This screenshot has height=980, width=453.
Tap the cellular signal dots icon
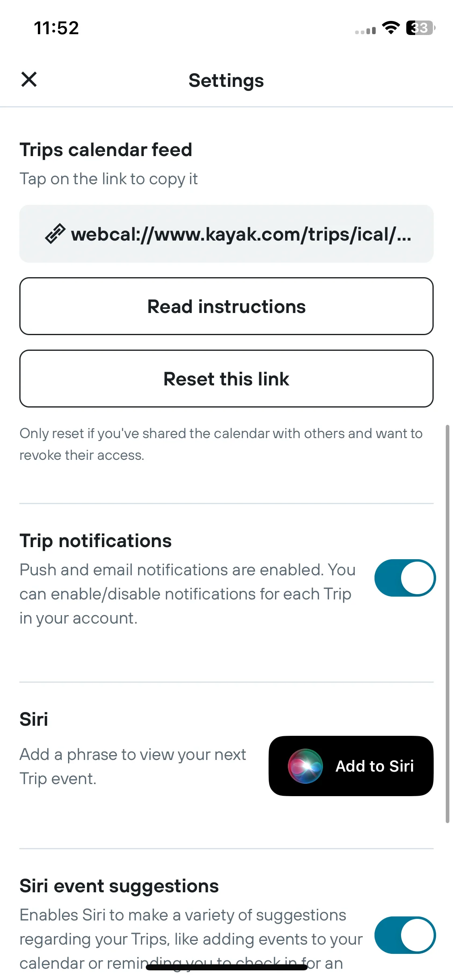click(x=365, y=31)
